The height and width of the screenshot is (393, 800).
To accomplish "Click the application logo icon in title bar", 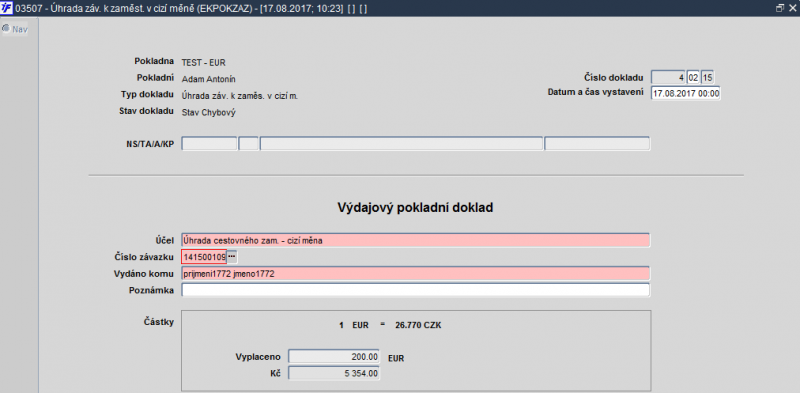I will tap(7, 8).
